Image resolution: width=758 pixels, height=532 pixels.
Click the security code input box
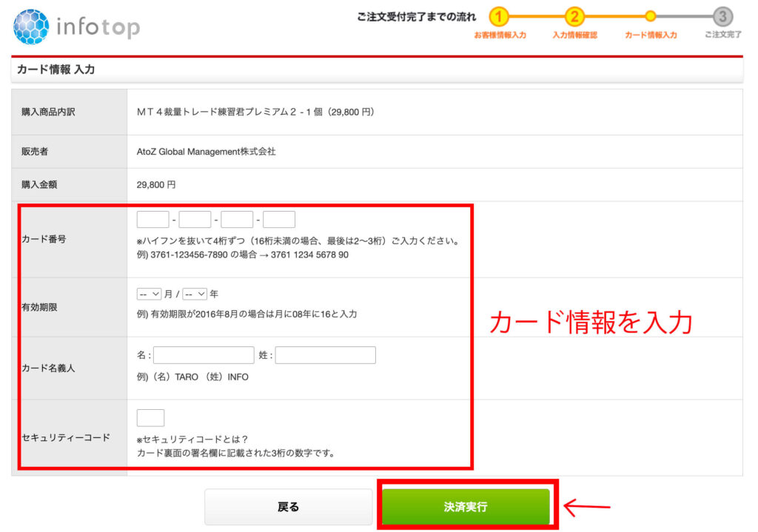point(151,418)
